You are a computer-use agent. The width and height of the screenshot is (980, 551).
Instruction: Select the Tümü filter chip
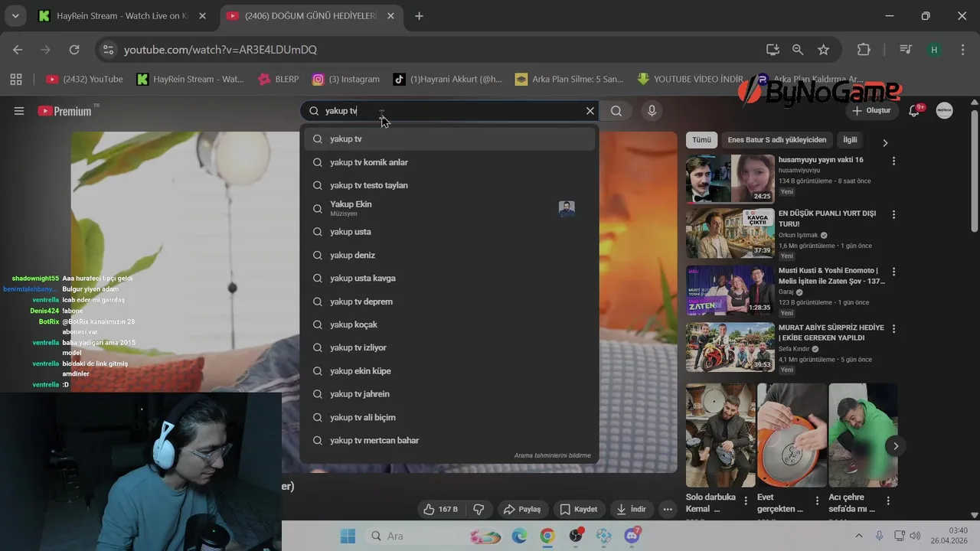click(x=701, y=140)
